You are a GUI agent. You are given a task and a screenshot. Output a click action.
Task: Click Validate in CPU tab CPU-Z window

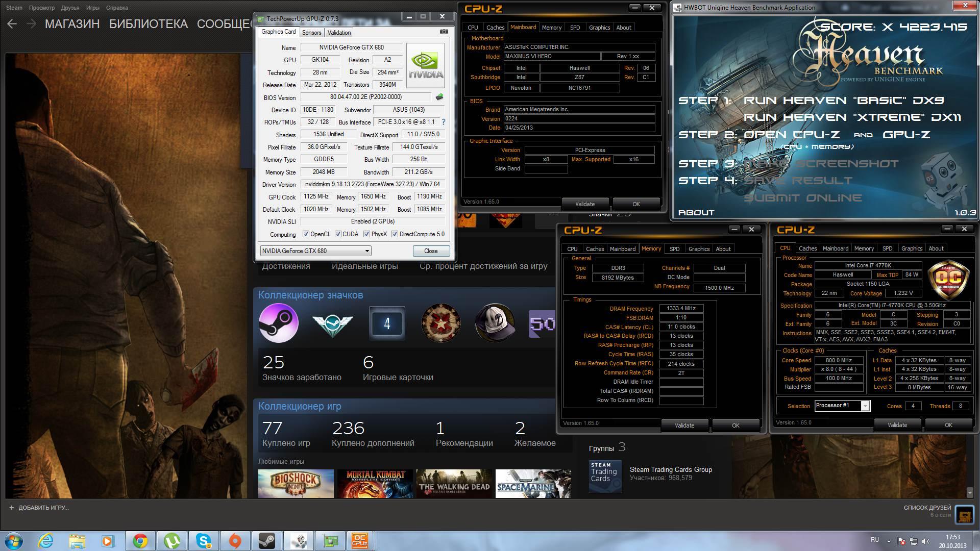point(897,424)
